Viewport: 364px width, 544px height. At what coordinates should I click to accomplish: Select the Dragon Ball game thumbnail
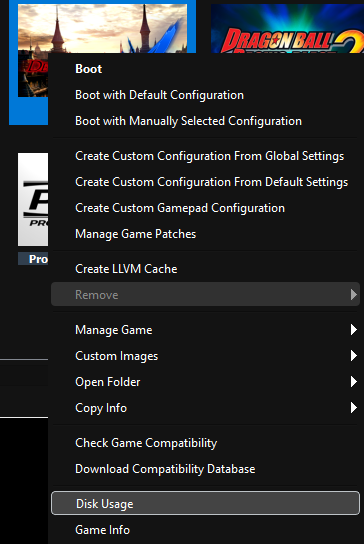[287, 28]
